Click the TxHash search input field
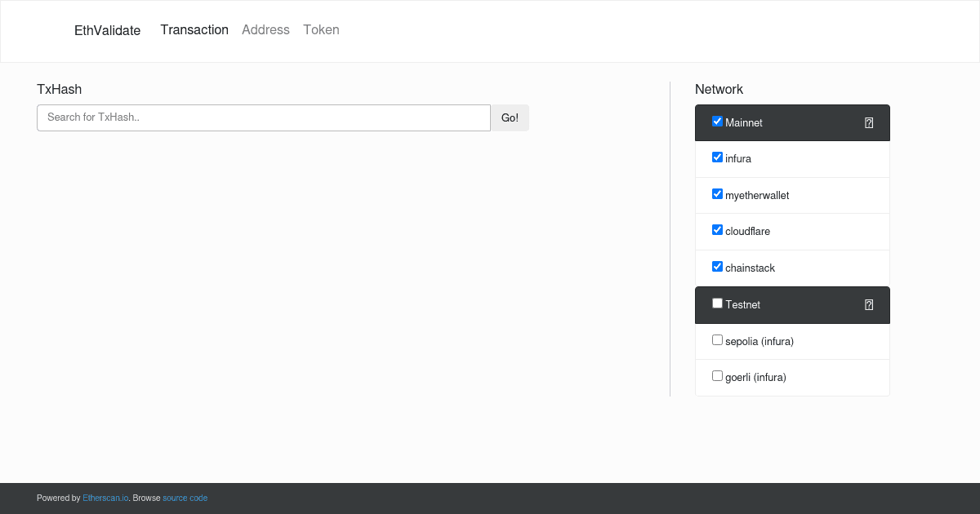 coord(263,117)
